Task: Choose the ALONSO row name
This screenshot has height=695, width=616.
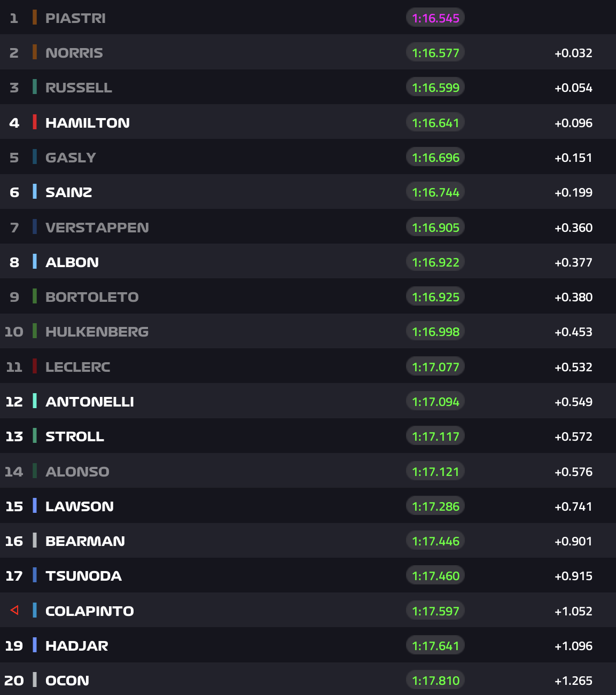Action: point(77,472)
